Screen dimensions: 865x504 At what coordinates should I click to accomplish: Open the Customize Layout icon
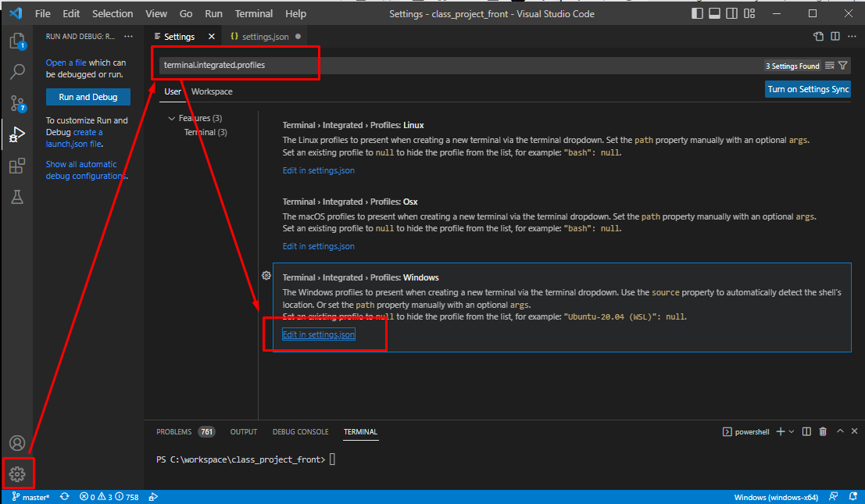coord(749,13)
